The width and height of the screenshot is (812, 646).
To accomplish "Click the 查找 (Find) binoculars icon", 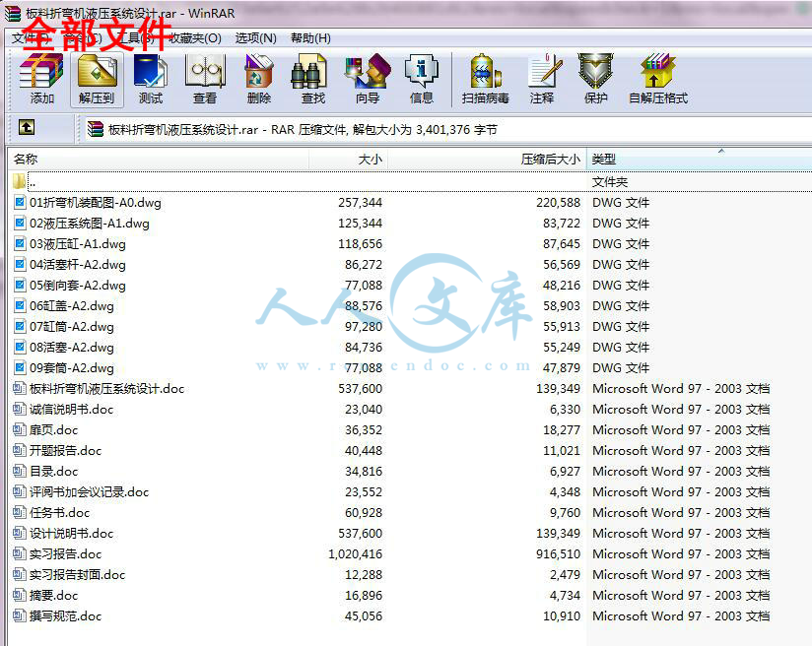I will 308,73.
